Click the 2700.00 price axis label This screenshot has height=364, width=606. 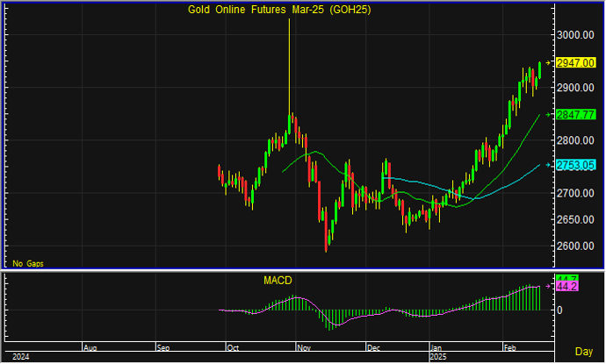[575, 193]
